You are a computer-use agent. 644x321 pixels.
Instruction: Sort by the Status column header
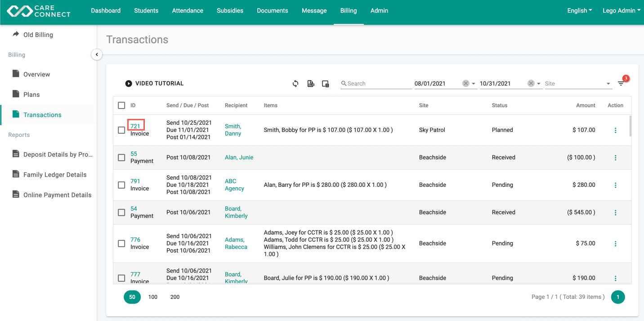500,105
